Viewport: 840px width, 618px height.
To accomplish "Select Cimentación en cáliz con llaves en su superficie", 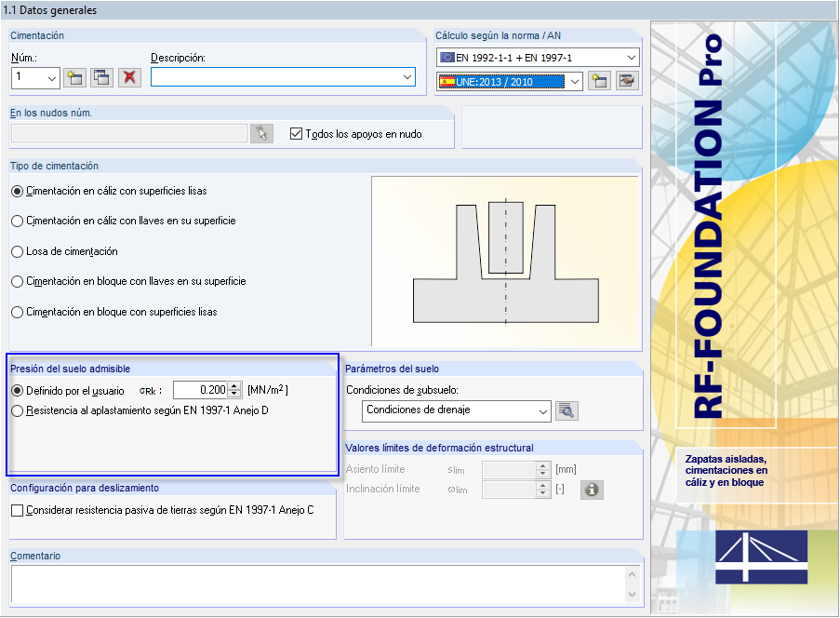I will coord(17,221).
